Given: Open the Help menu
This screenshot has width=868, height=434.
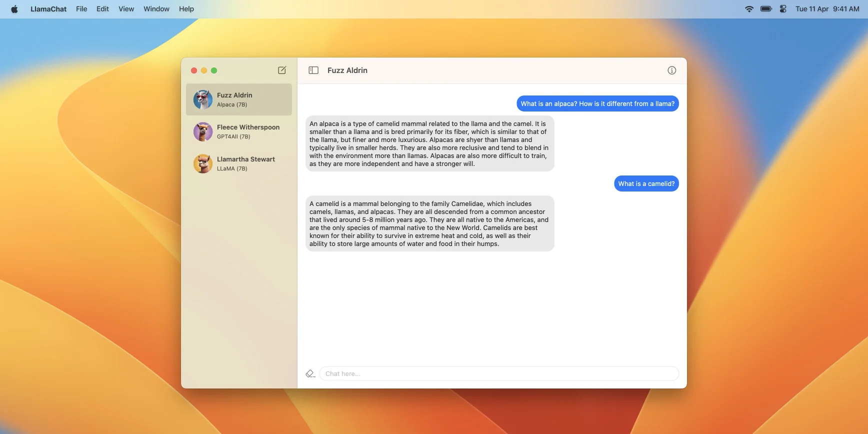Looking at the screenshot, I should coord(186,9).
